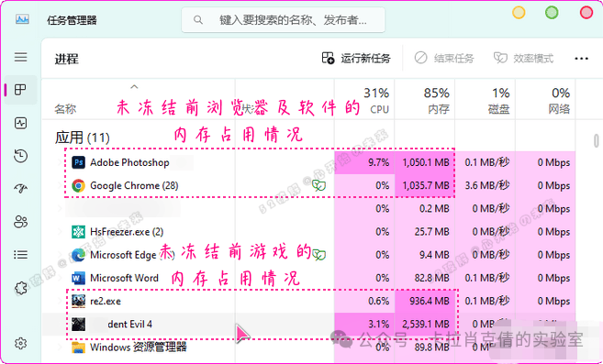Screen dimensions: 603x364
Task: Click the Adobe Photoshop app icon
Action: [x=78, y=162]
